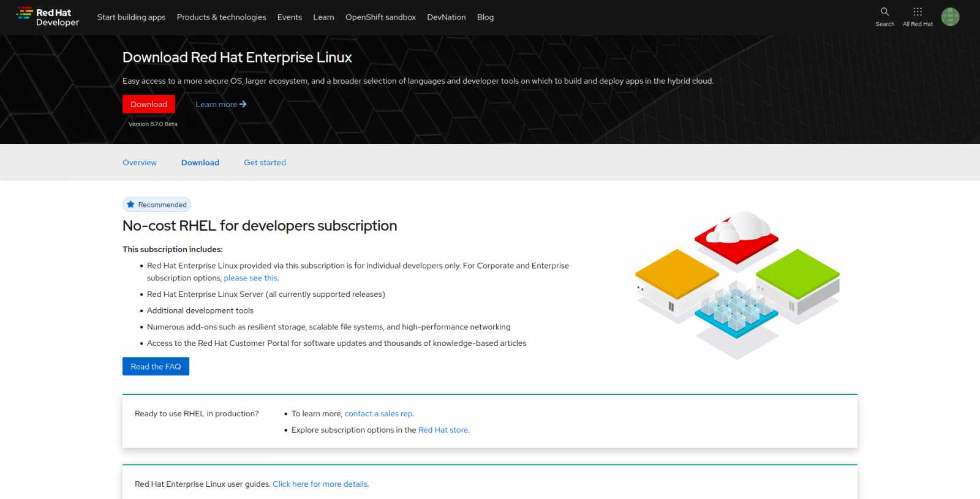The width and height of the screenshot is (980, 499).
Task: Click 'Download Red Hat Enterprise Linux' heading
Action: 237,57
